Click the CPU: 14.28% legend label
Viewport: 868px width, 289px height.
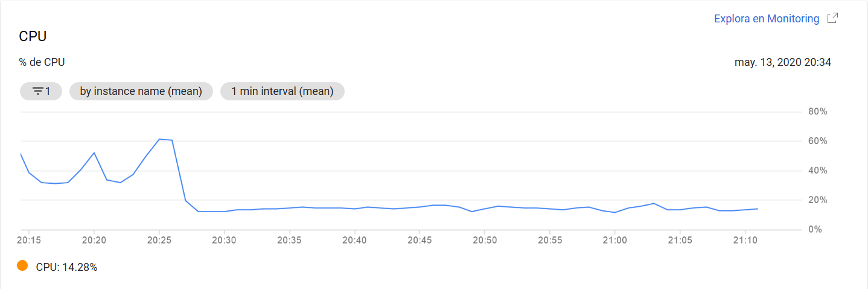(x=67, y=267)
